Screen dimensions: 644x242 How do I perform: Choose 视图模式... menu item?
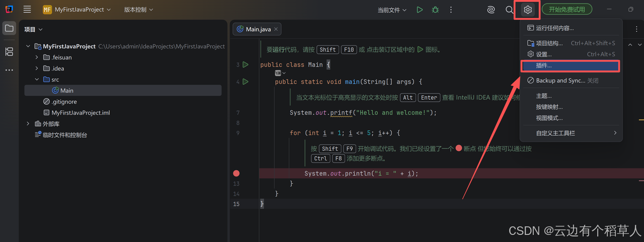tap(571, 117)
